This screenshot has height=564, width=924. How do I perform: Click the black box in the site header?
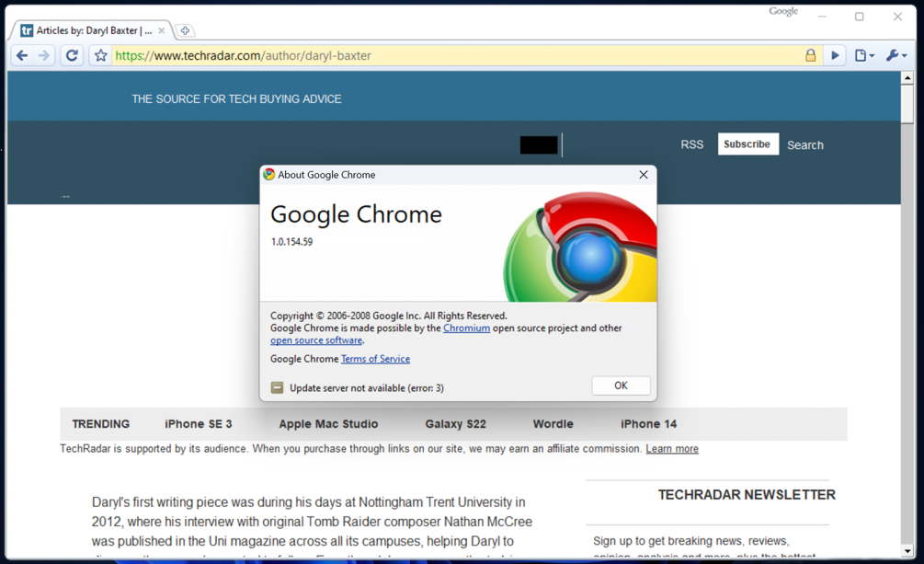pyautogui.click(x=539, y=145)
